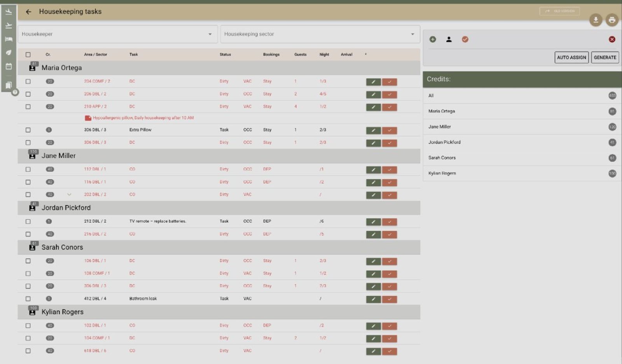
Task: Open the Housekeeping sector dropdown
Action: coord(320,34)
